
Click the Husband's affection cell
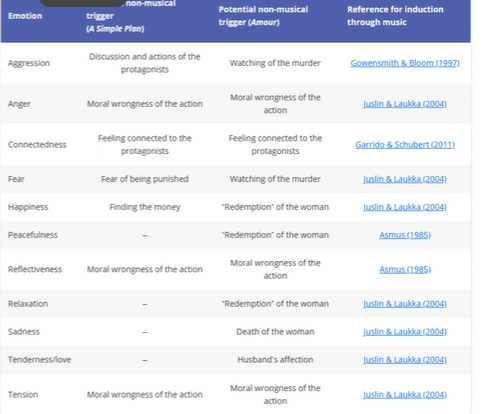pyautogui.click(x=275, y=360)
